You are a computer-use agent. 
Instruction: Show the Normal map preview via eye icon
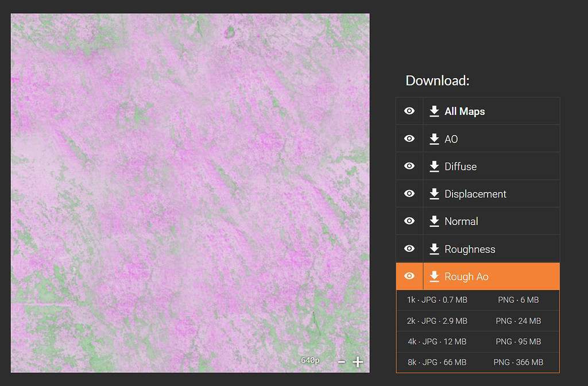(x=409, y=221)
